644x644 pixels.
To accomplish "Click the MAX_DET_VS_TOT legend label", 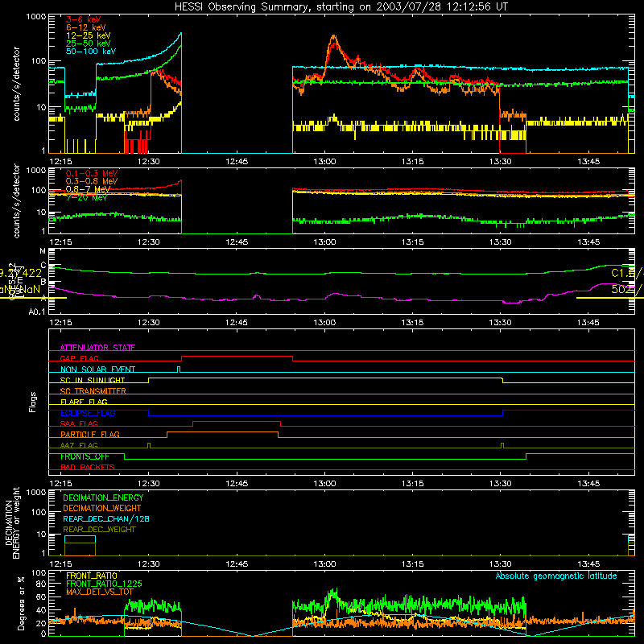I will coord(100,592).
